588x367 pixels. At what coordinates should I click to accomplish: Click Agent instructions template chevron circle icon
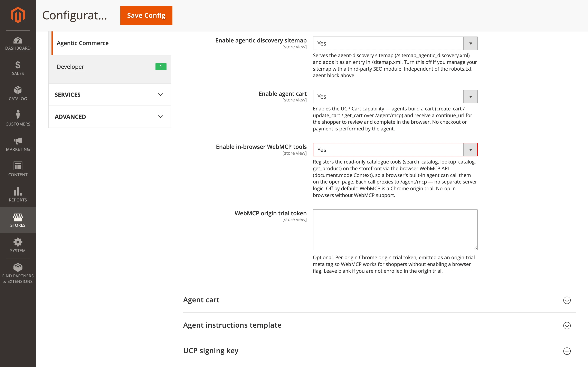(x=567, y=326)
